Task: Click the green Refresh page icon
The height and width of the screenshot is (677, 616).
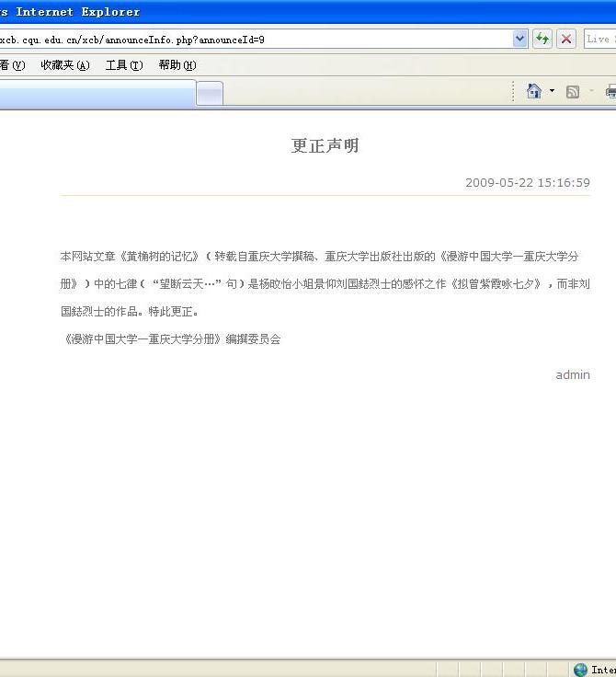Action: (x=542, y=39)
